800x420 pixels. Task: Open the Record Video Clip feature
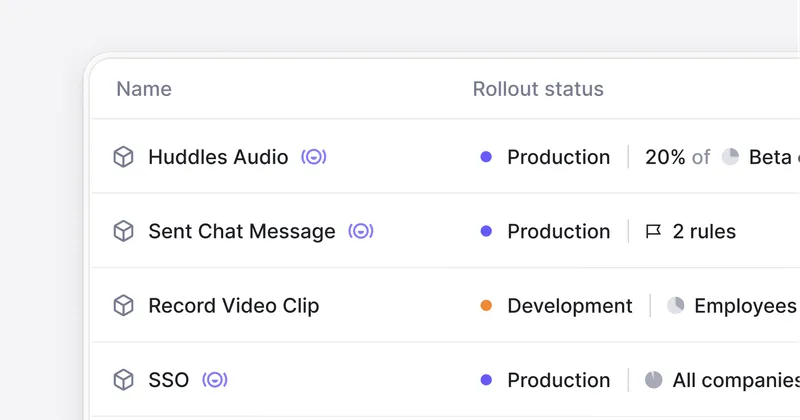point(234,306)
